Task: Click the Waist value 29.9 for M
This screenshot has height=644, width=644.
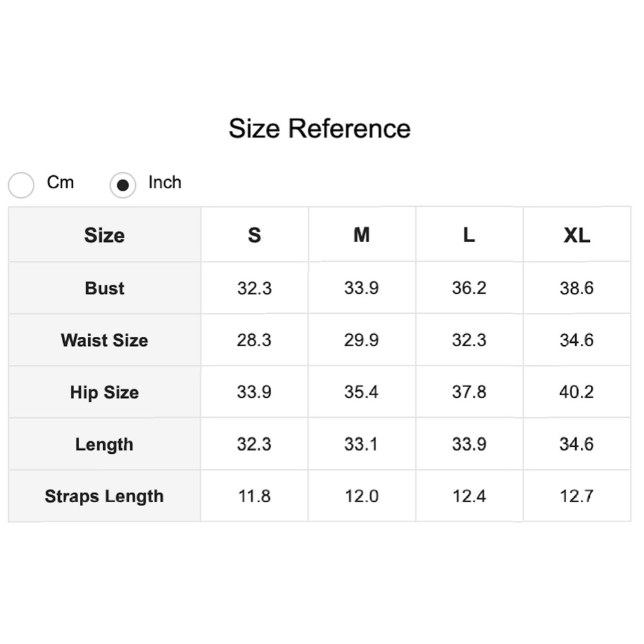Action: pos(361,340)
